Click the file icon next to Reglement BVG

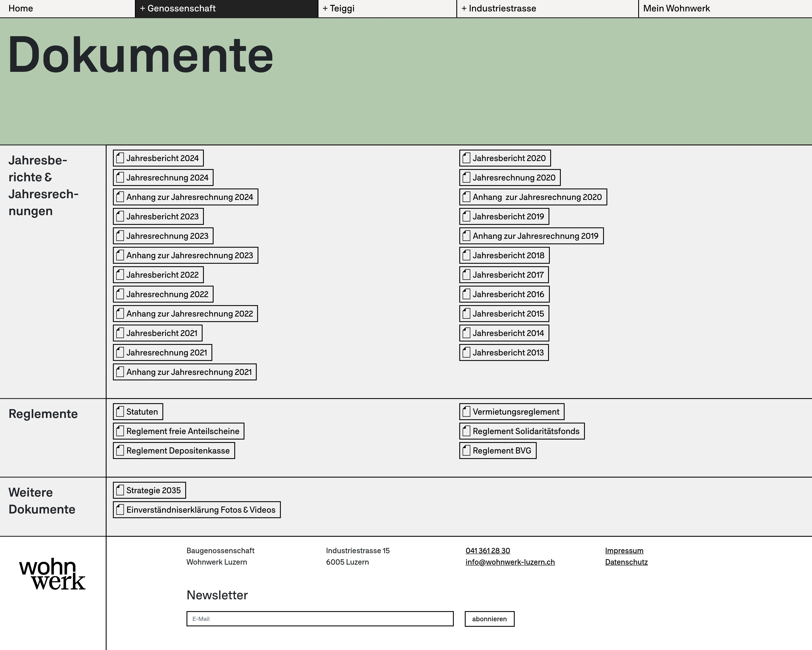466,451
